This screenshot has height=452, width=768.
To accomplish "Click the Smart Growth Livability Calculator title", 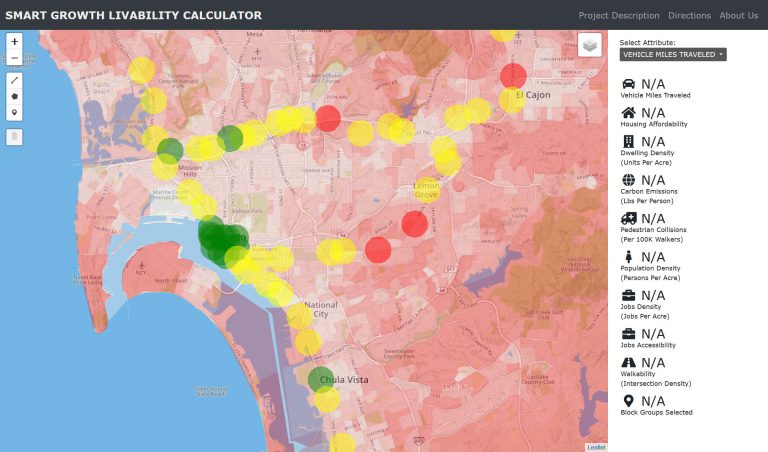I will [x=134, y=15].
